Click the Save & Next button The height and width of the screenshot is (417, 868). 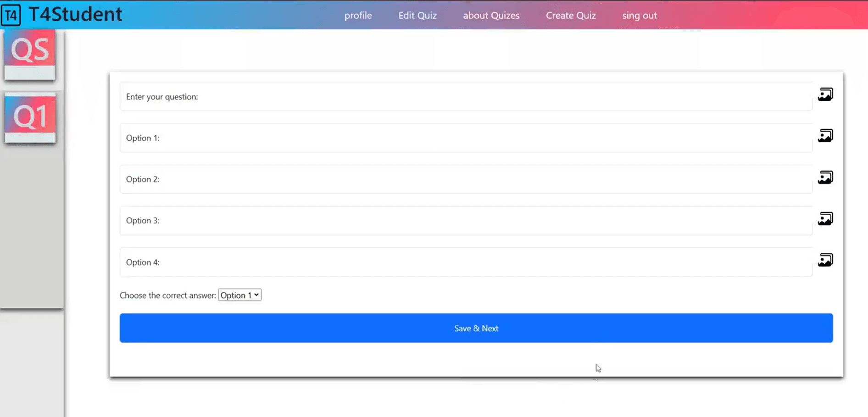(476, 328)
